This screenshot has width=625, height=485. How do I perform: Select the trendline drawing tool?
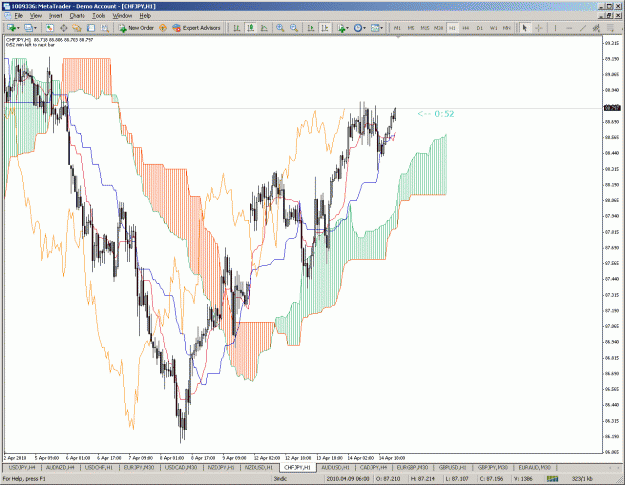(x=583, y=28)
